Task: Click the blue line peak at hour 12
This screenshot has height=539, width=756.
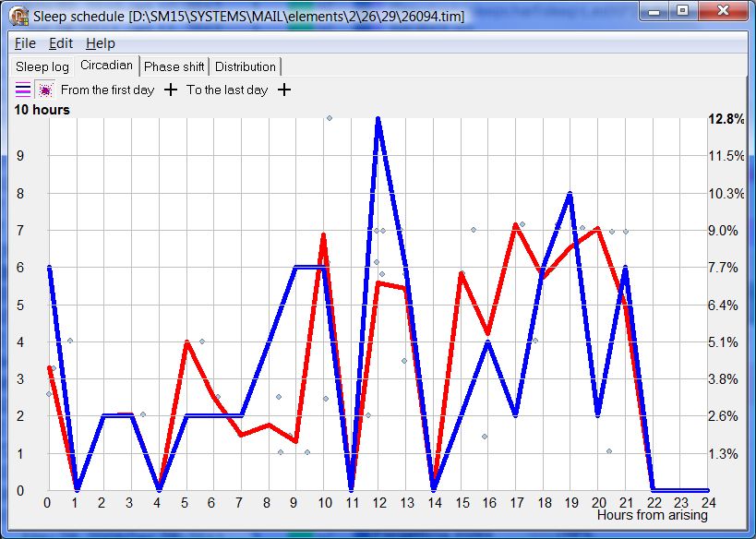Action: [378, 120]
